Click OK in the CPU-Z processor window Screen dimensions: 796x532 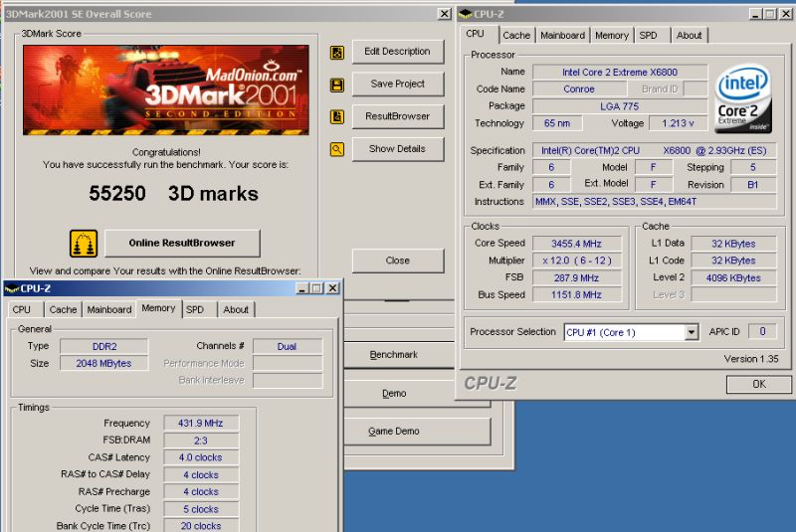[759, 384]
